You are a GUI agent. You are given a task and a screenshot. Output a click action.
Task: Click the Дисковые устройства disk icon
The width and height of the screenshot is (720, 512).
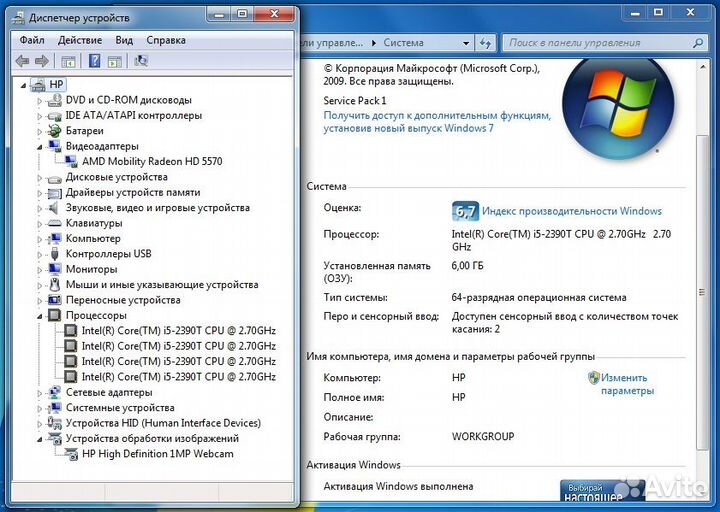55,177
